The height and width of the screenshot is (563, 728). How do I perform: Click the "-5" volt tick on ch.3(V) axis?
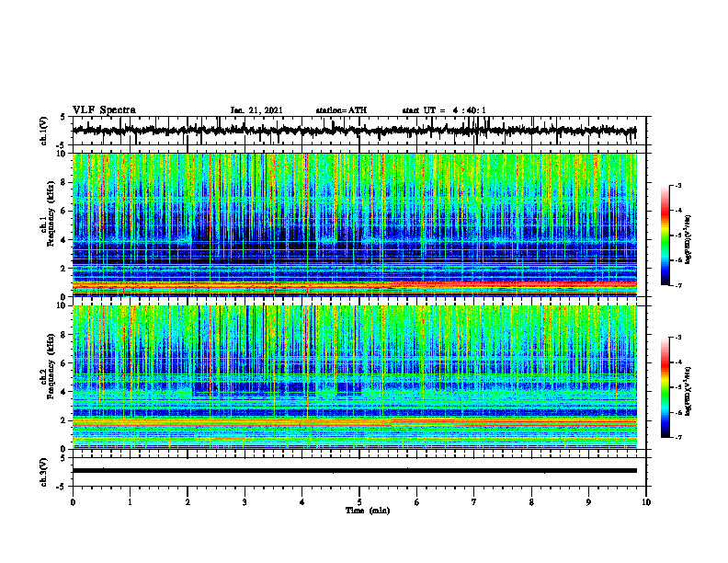(62, 487)
